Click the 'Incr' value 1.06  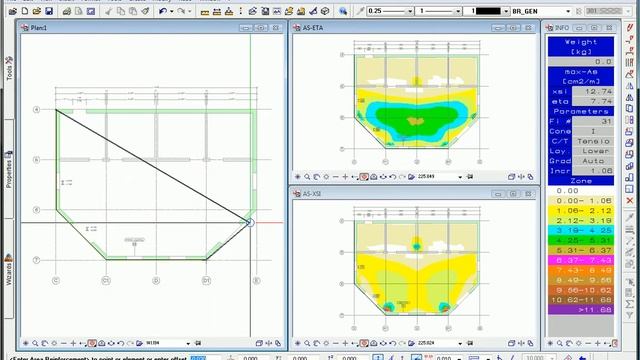click(593, 171)
